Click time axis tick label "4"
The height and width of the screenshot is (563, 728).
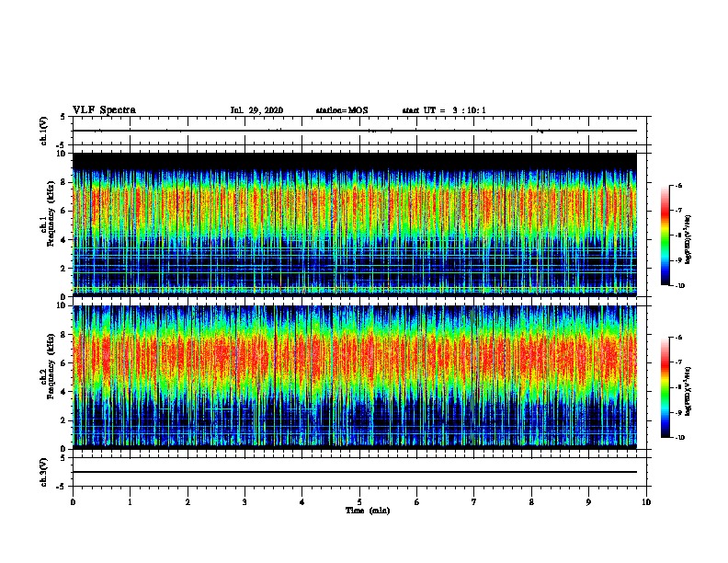click(302, 502)
